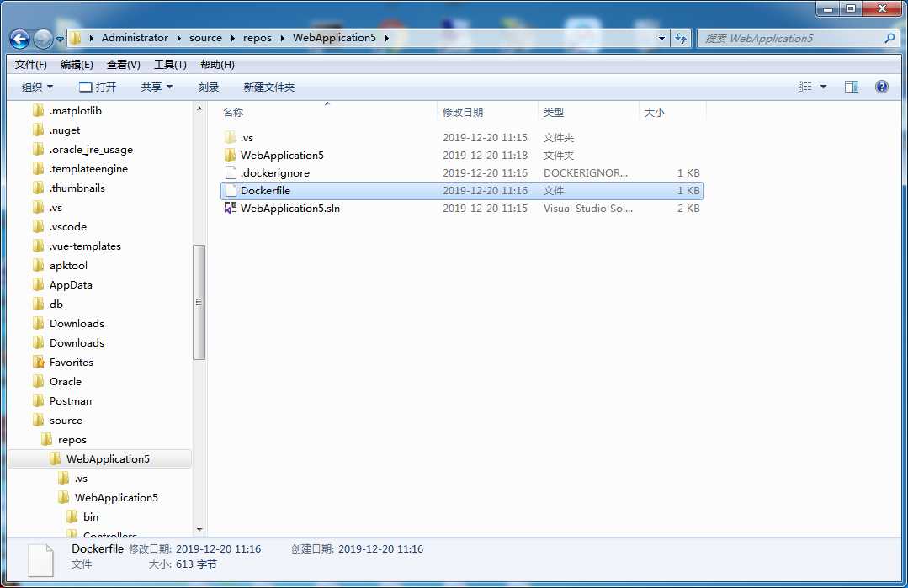The image size is (908, 588).
Task: Select the .vs folder icon in file list
Action: [x=230, y=138]
